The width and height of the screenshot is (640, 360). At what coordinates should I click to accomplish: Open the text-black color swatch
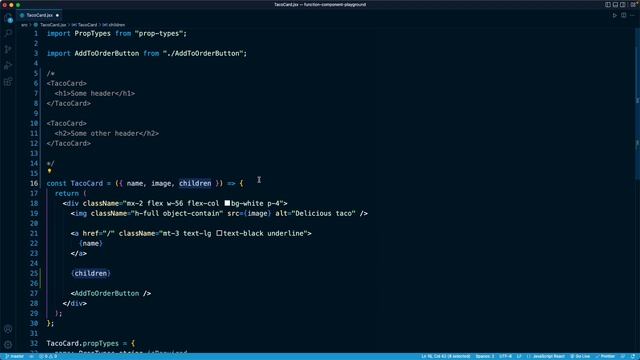point(219,233)
